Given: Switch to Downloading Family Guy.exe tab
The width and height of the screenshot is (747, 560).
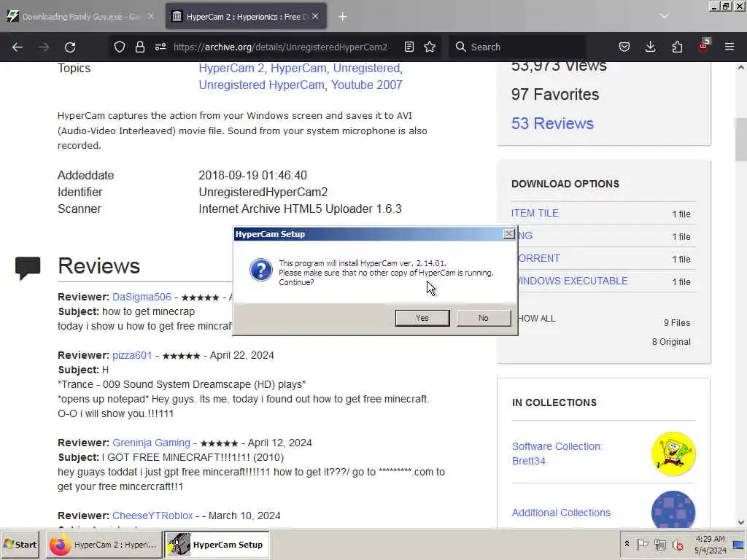Looking at the screenshot, I should click(80, 17).
